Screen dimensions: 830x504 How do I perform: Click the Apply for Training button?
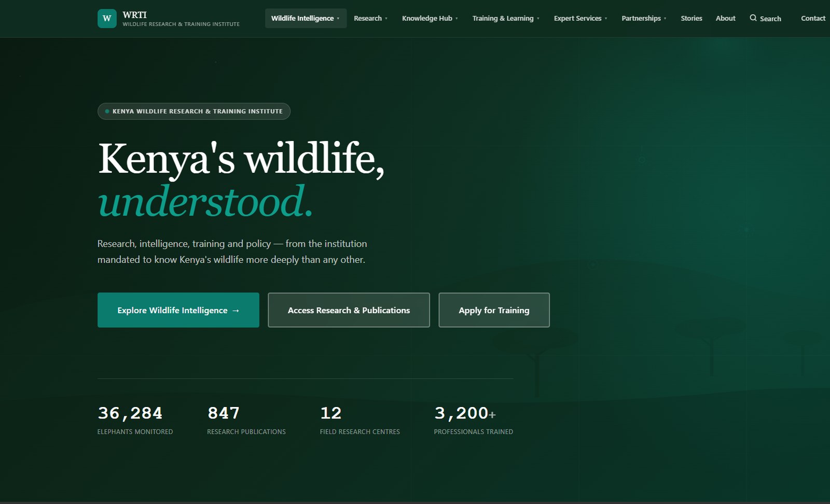[x=494, y=310]
